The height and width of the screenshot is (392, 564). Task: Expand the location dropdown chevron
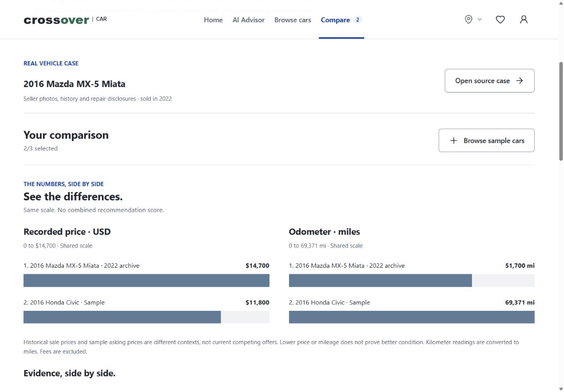(479, 19)
